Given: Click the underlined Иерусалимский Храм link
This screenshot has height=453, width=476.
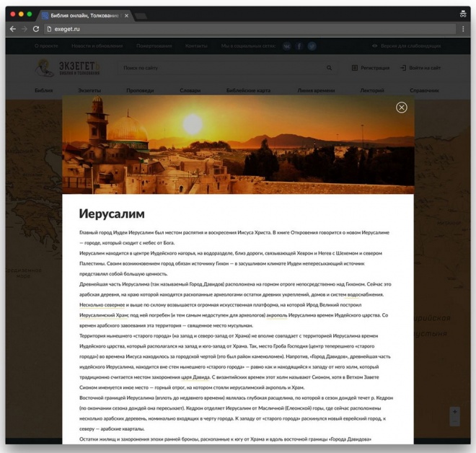Looking at the screenshot, I should point(104,315).
